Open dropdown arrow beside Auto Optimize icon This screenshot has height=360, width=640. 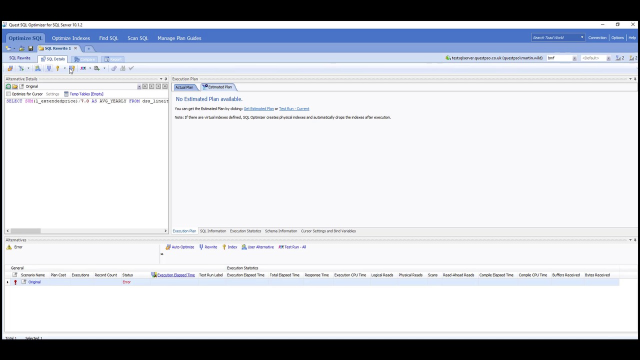click(28, 69)
